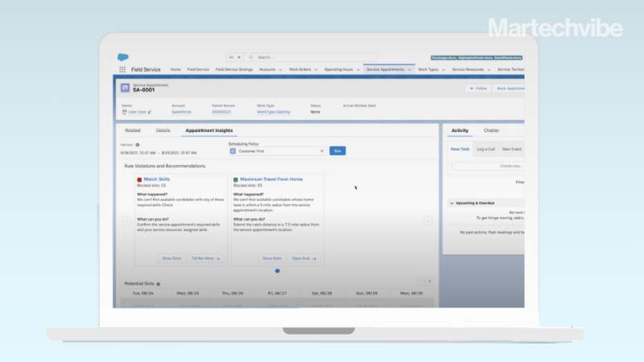
Task: Click the search magnifier icon
Action: pyautogui.click(x=251, y=57)
